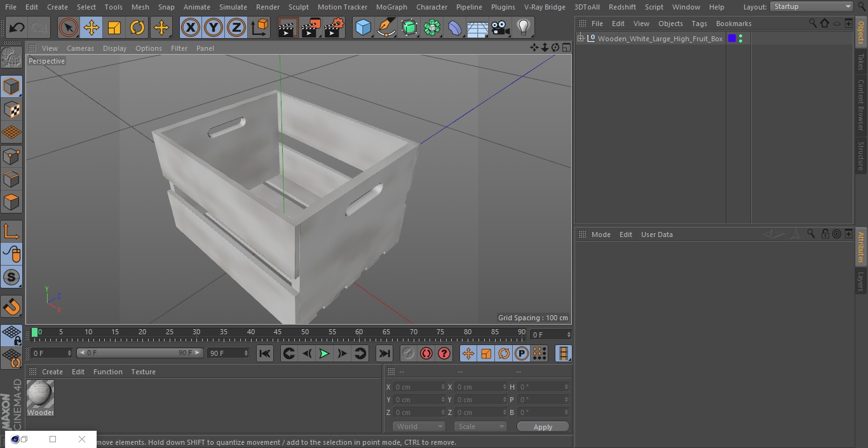The height and width of the screenshot is (448, 868).
Task: Click the Make Editable icon
Action: (11, 58)
